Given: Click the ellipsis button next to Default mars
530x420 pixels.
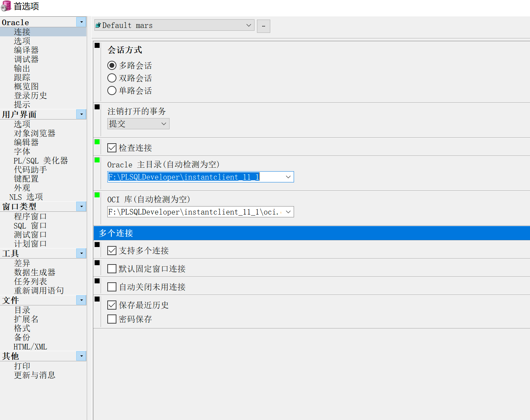Looking at the screenshot, I should point(264,26).
